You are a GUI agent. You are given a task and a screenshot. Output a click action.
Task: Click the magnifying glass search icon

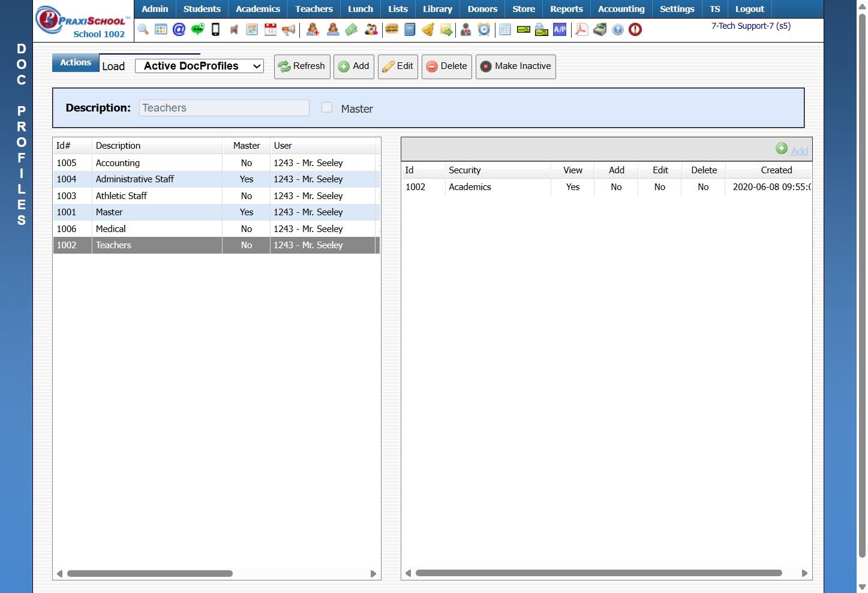pos(143,29)
